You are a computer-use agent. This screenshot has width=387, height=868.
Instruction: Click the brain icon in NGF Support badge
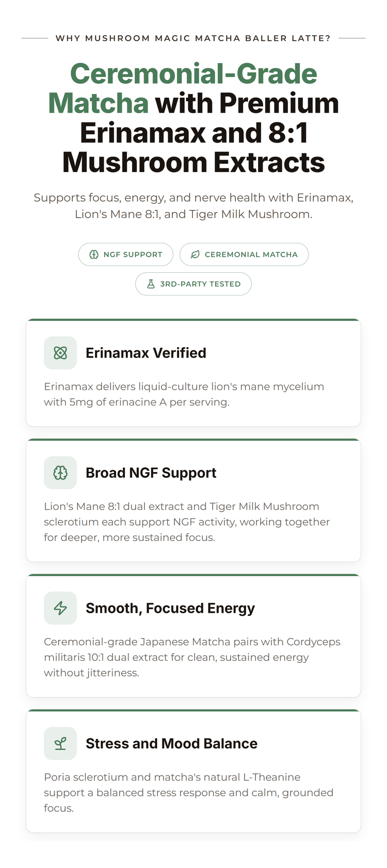pos(94,254)
